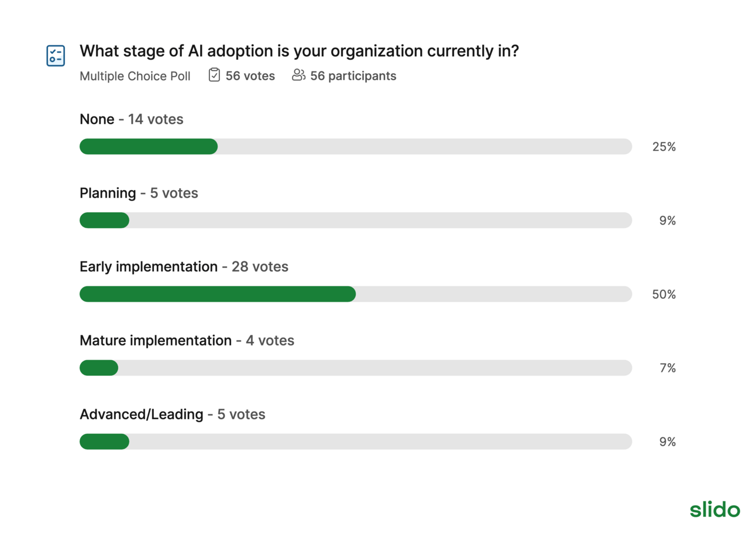Click Advanced/Leading - 5 votes label
The height and width of the screenshot is (535, 756).
[173, 415]
